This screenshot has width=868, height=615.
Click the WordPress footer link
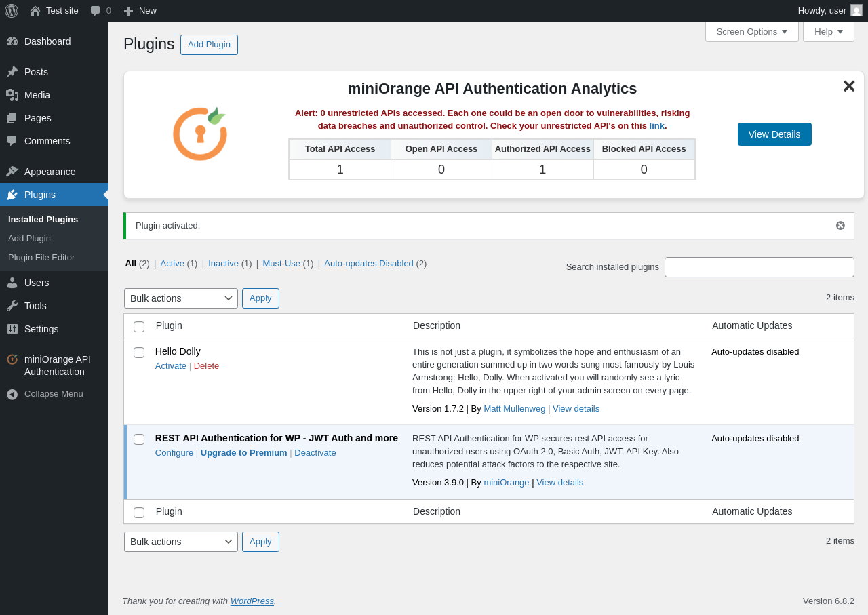coord(252,601)
